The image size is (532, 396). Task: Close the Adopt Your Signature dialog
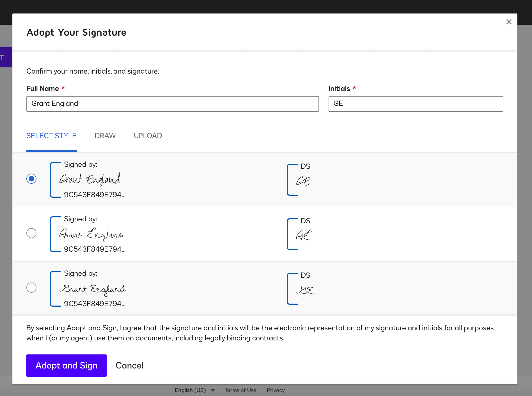(x=509, y=22)
